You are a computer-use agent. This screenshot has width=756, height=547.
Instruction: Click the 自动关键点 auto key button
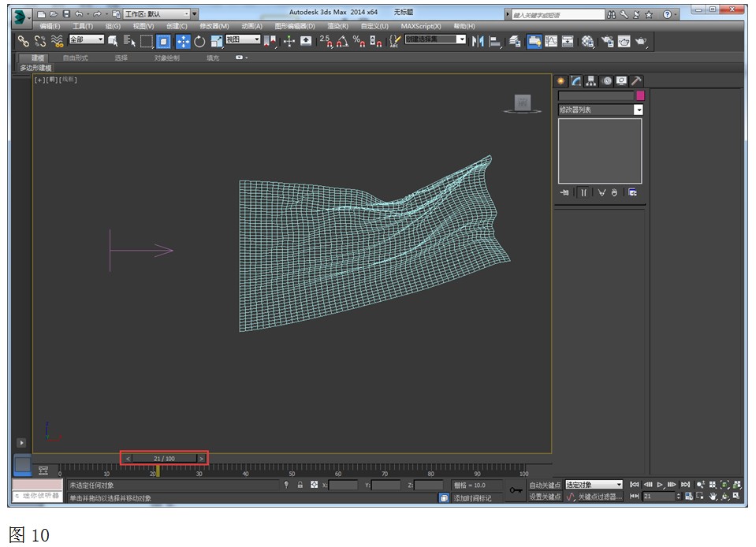pyautogui.click(x=545, y=485)
